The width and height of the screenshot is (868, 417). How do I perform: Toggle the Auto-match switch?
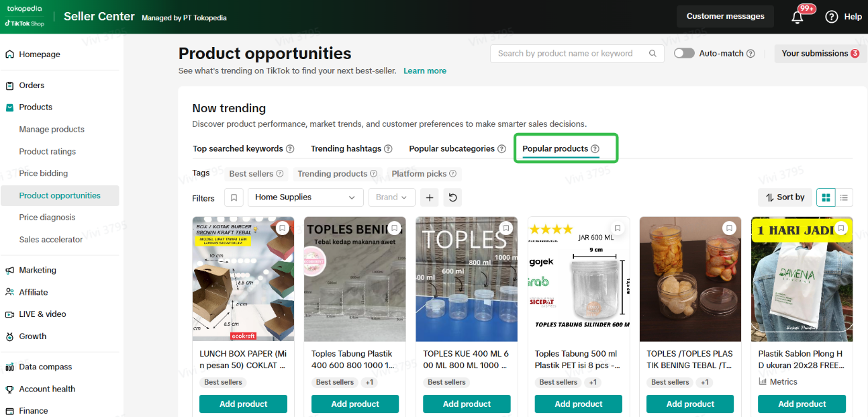(684, 54)
